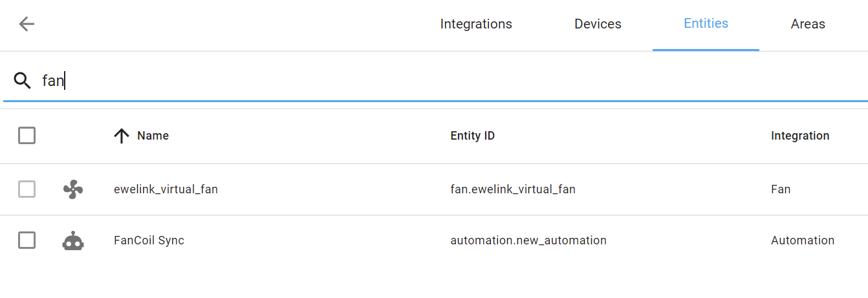Focus the entity search field
The width and height of the screenshot is (868, 298).
click(388, 81)
